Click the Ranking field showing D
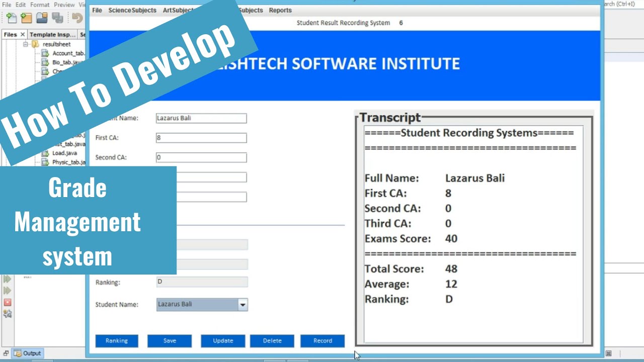 pyautogui.click(x=202, y=282)
